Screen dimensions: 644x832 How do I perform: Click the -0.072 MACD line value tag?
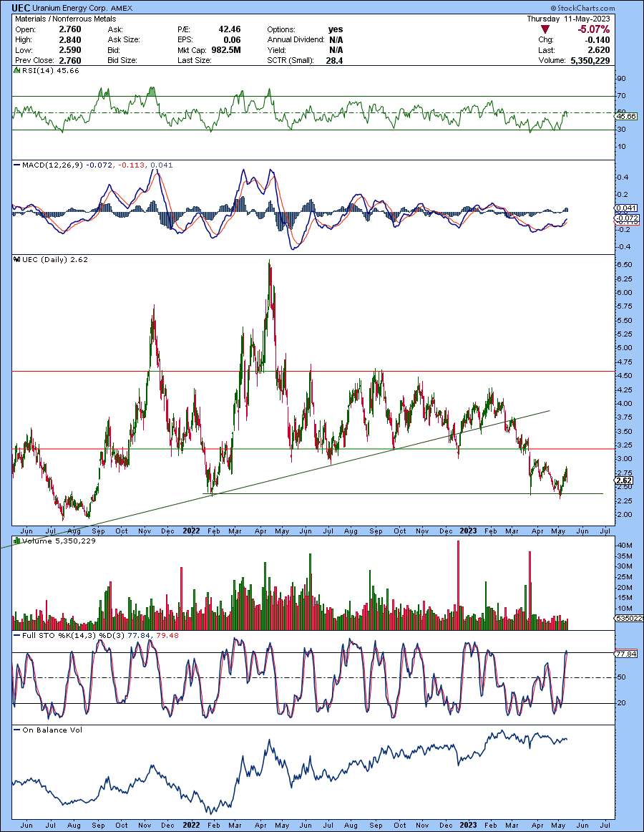tap(627, 218)
